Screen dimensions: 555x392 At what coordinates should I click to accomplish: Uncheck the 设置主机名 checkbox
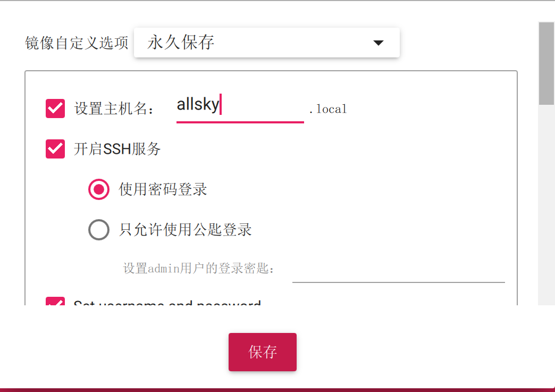tap(55, 109)
